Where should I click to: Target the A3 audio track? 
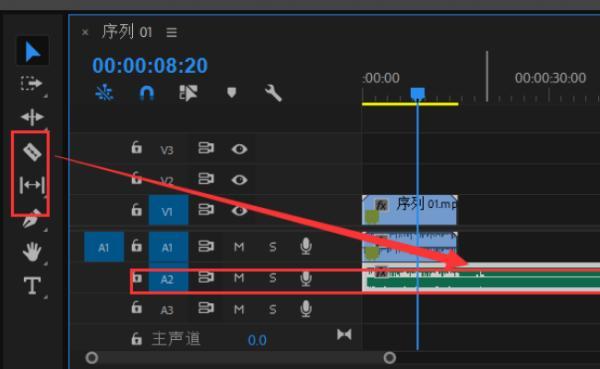pos(167,309)
